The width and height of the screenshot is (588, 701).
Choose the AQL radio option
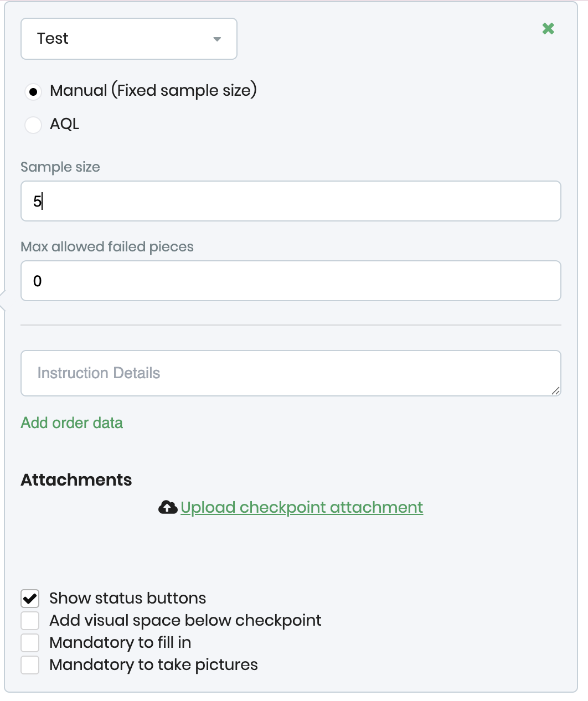click(33, 125)
